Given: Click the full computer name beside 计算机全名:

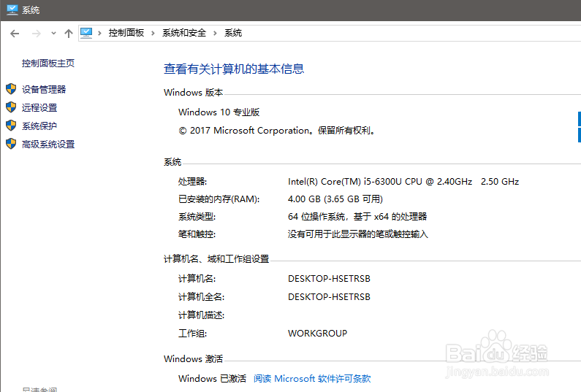Looking at the screenshot, I should (x=329, y=297).
